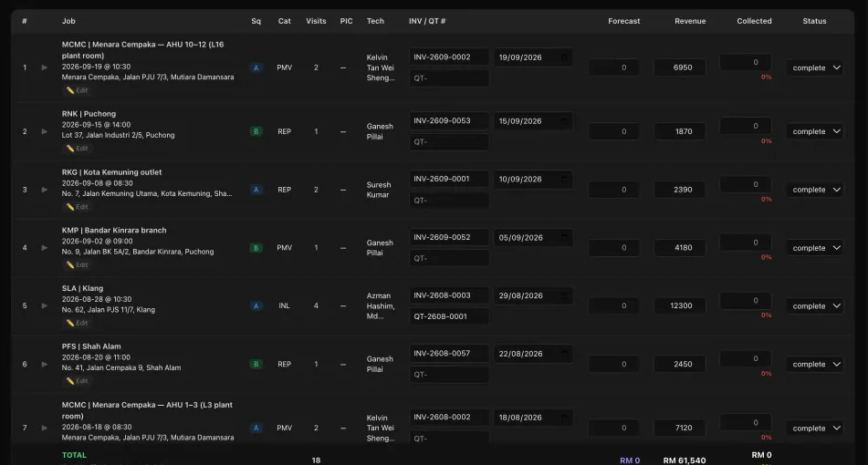The width and height of the screenshot is (868, 465).
Task: Click the Status column header
Action: (x=814, y=21)
